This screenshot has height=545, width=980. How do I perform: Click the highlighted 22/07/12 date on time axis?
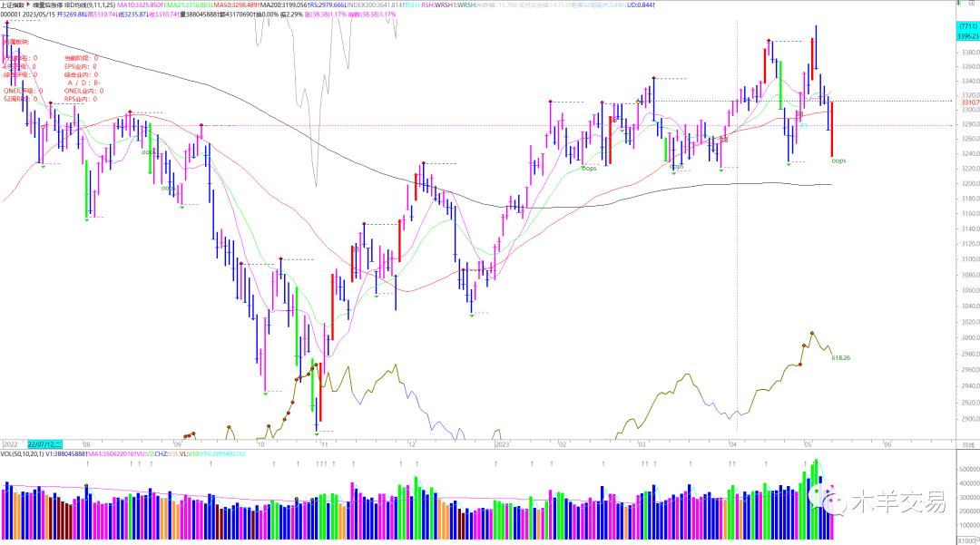pos(44,444)
